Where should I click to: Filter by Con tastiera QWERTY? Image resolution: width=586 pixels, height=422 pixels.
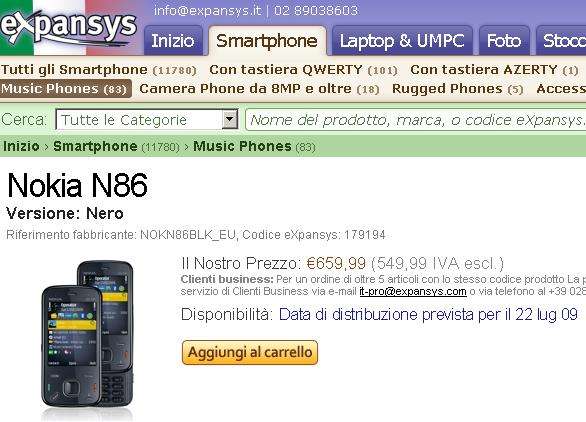click(303, 70)
